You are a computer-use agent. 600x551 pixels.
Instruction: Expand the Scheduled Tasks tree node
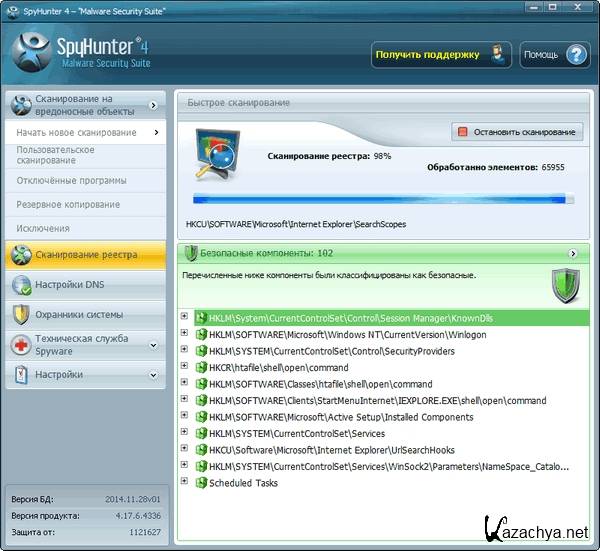point(184,483)
